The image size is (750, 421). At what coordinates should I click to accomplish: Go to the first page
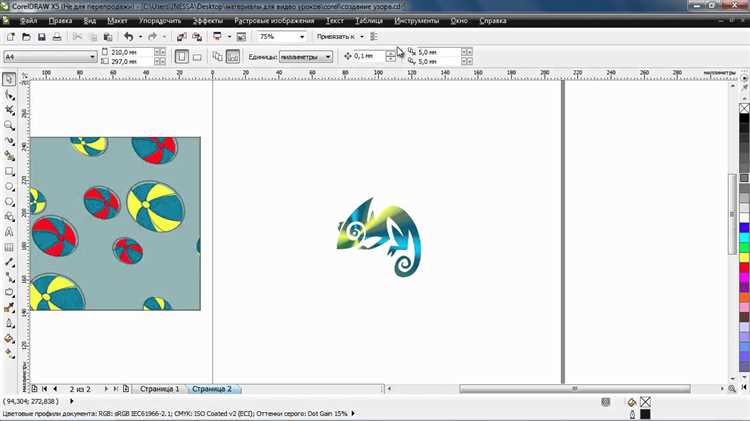[x=44, y=389]
